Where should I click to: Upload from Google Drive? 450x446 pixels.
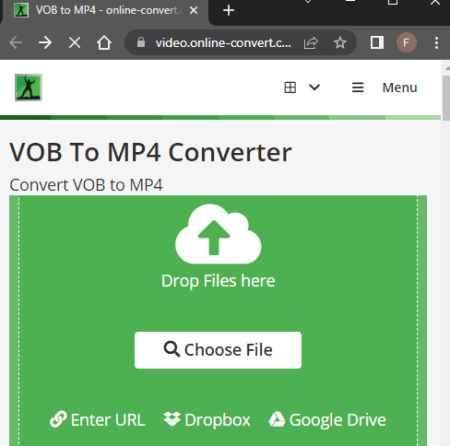[327, 420]
